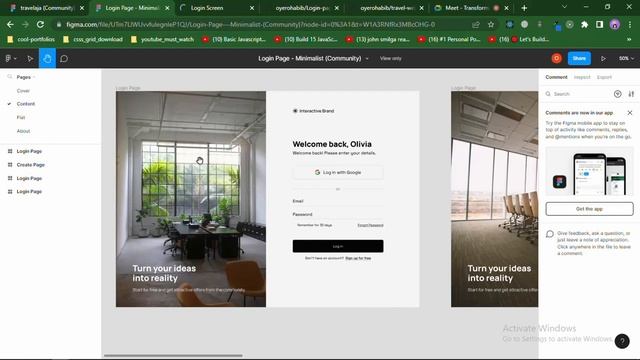The height and width of the screenshot is (360, 640).
Task: Open the (10) Basic Javascript bookmark
Action: [x=234, y=40]
